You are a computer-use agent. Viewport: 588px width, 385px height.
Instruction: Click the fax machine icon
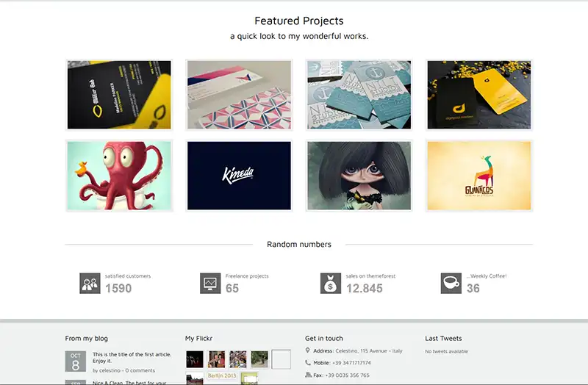click(308, 375)
